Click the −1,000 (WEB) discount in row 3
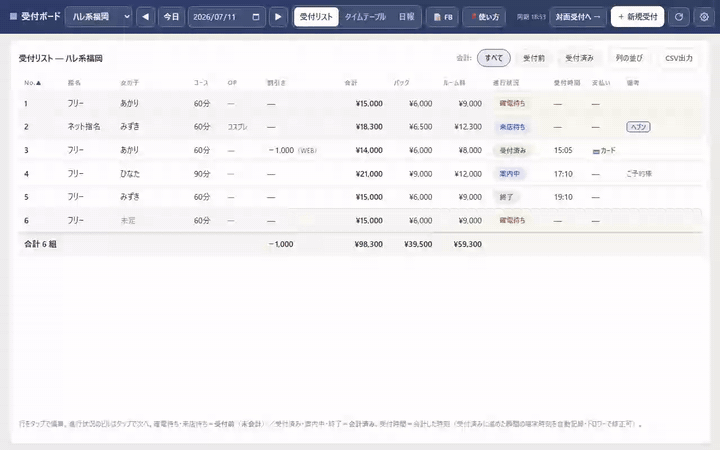 [292, 150]
